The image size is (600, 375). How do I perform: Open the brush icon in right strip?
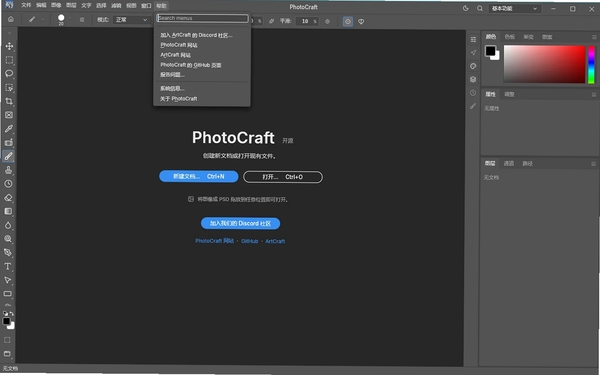[473, 106]
